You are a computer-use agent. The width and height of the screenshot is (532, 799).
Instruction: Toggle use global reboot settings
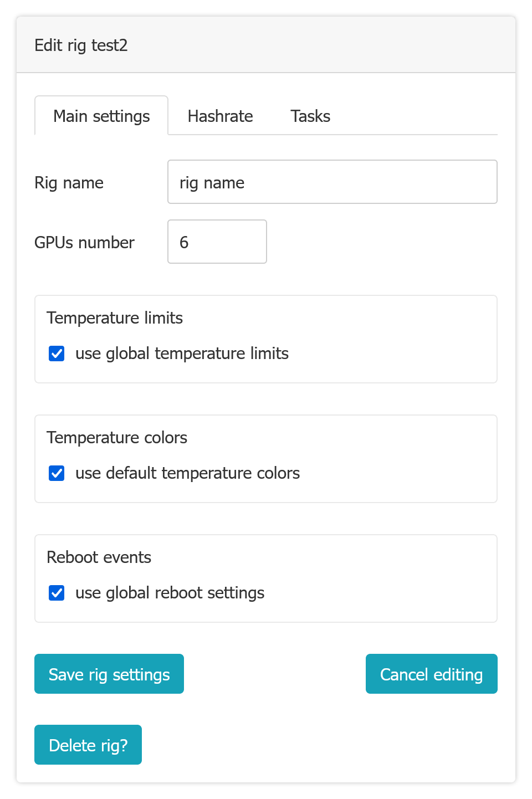click(56, 592)
